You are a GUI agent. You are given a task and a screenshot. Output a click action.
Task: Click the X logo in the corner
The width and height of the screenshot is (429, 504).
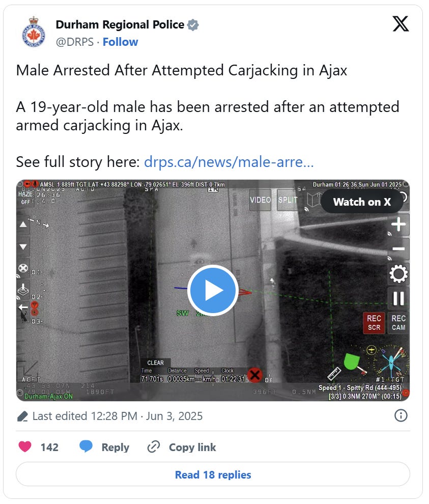pos(401,24)
